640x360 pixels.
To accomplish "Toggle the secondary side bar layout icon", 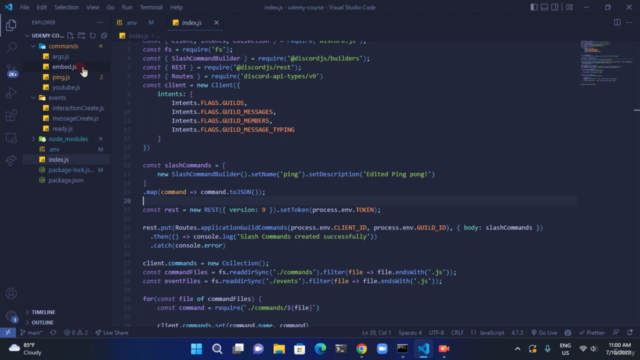I will [555, 7].
